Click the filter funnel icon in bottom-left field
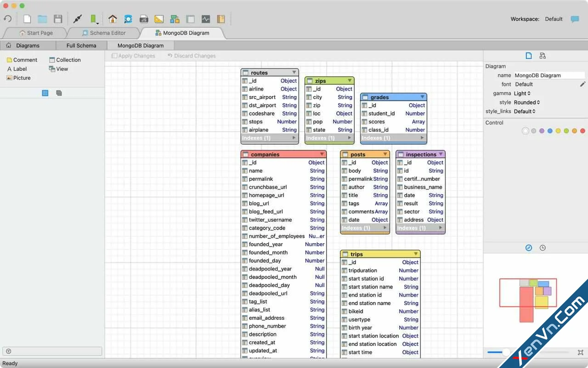This screenshot has width=588, height=368. 8,351
